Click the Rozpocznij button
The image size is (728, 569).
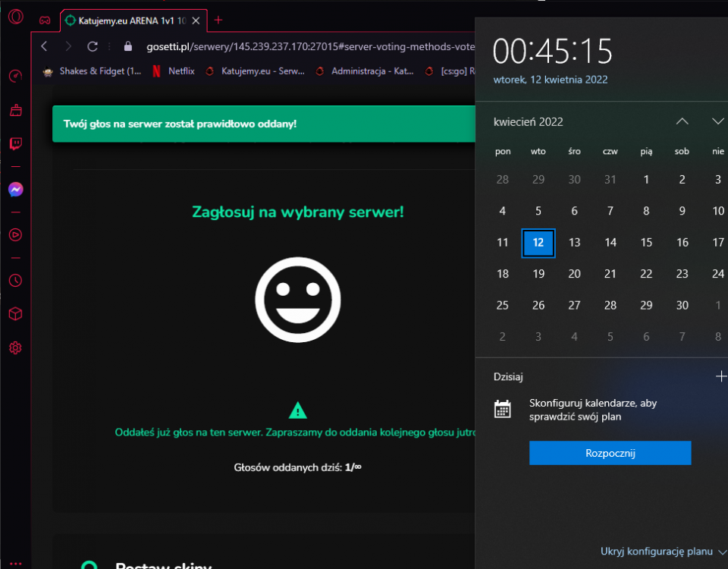pyautogui.click(x=610, y=453)
